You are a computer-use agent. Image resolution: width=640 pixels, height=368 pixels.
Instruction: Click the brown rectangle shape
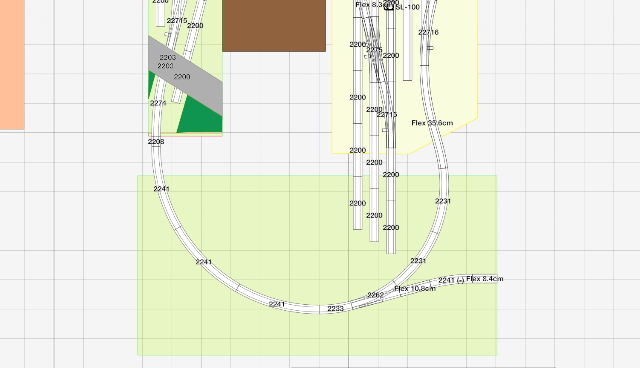274,25
